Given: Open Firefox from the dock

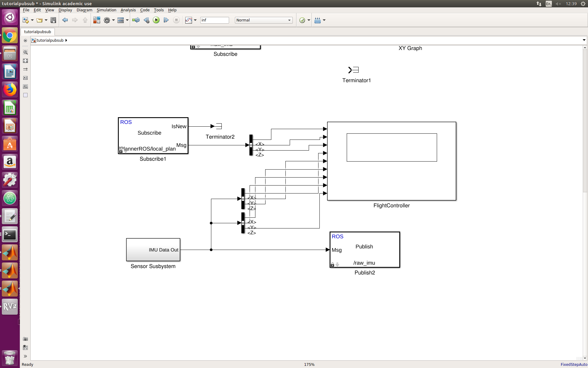Looking at the screenshot, I should point(10,90).
